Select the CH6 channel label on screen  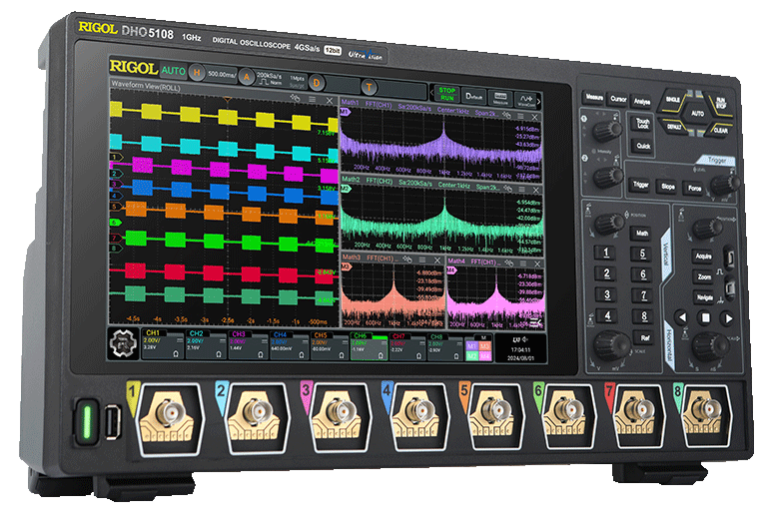361,335
